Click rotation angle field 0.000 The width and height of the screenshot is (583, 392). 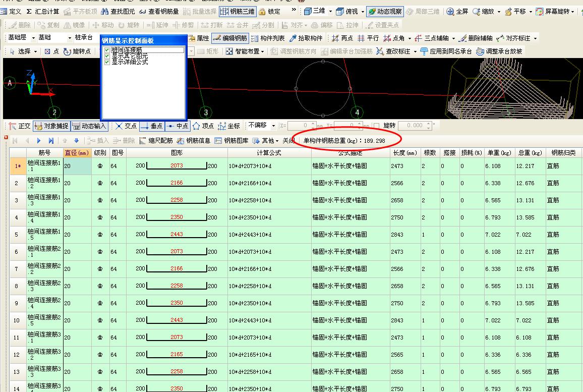coord(415,126)
